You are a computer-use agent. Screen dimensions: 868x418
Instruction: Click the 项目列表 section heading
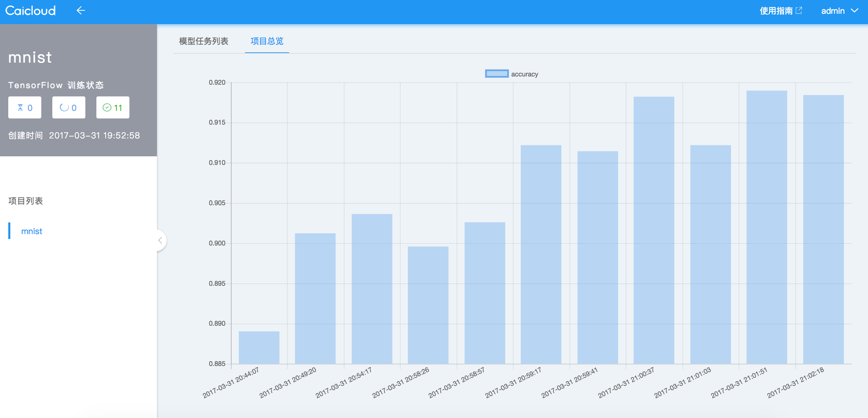coord(25,201)
